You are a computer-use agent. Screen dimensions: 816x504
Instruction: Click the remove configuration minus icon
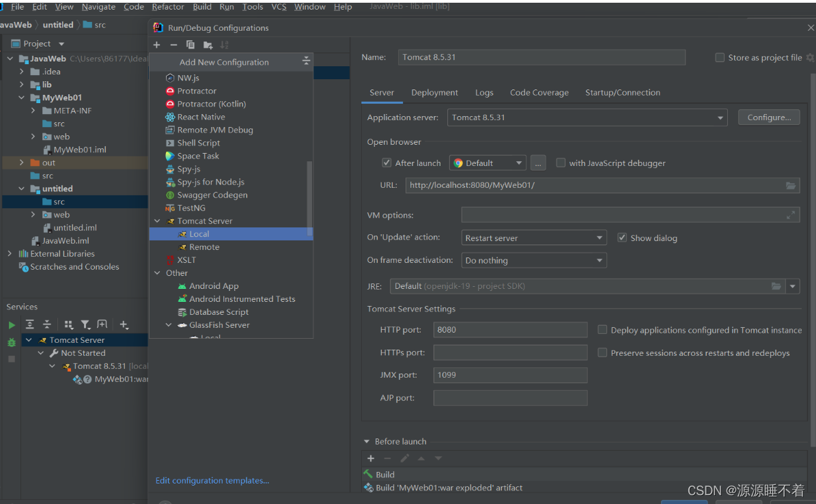pyautogui.click(x=173, y=45)
